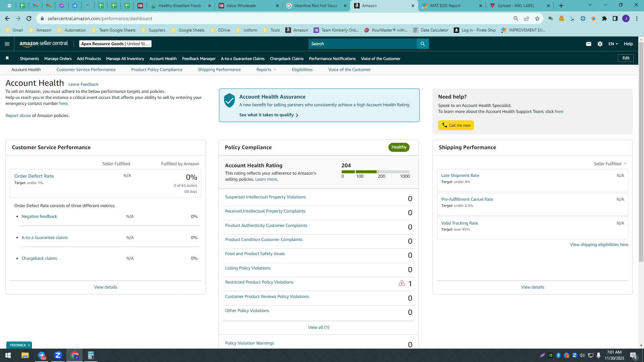644x362 pixels.
Task: Click the Help link in the header
Action: 628,44
